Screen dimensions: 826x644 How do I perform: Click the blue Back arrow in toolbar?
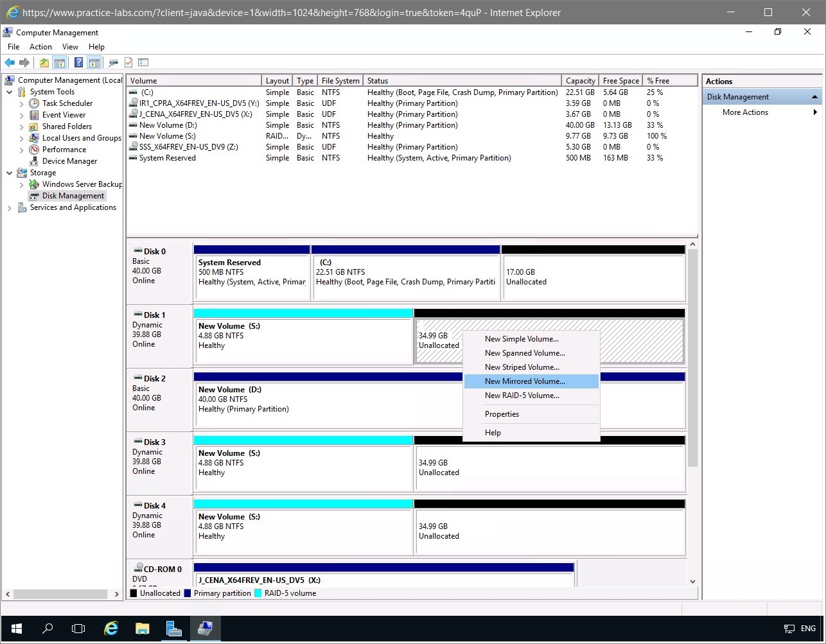pyautogui.click(x=10, y=62)
